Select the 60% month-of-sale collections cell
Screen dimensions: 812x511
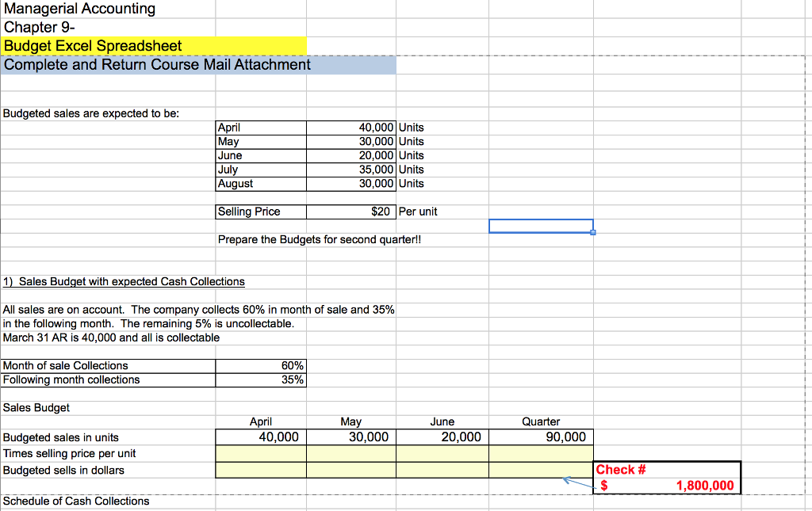pos(260,365)
